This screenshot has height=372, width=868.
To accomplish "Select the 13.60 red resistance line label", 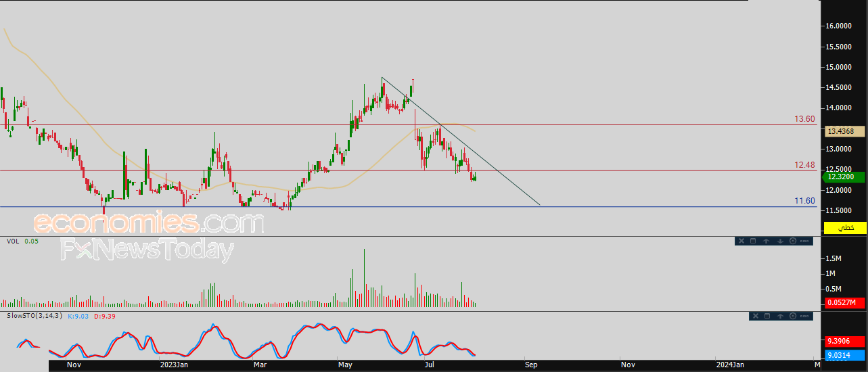I will coord(804,119).
